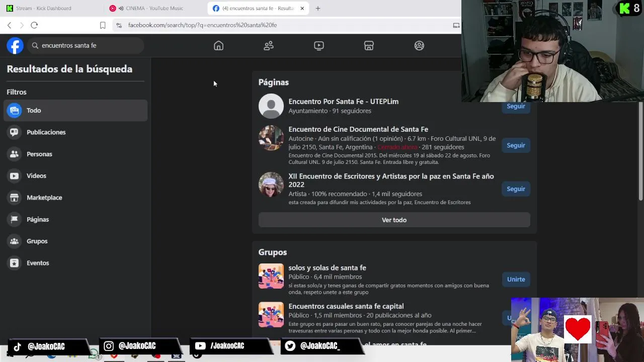Click the Grupos filter icon

(14, 241)
